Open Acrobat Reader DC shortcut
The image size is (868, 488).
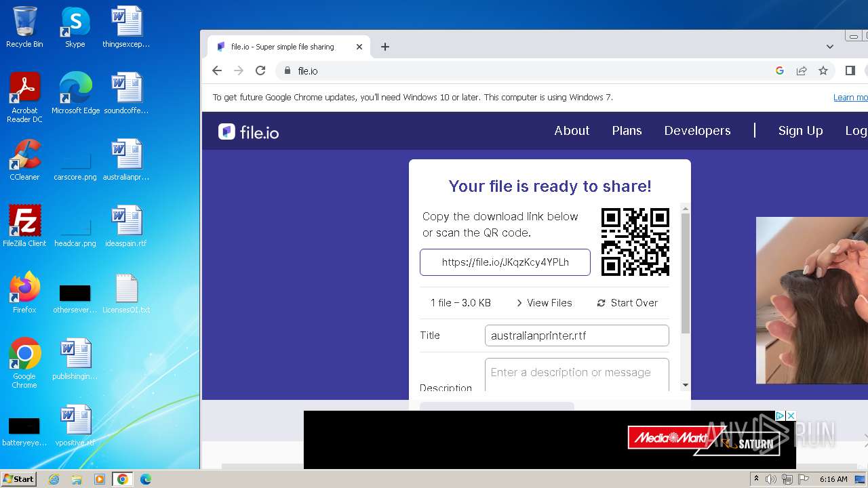[x=24, y=98]
